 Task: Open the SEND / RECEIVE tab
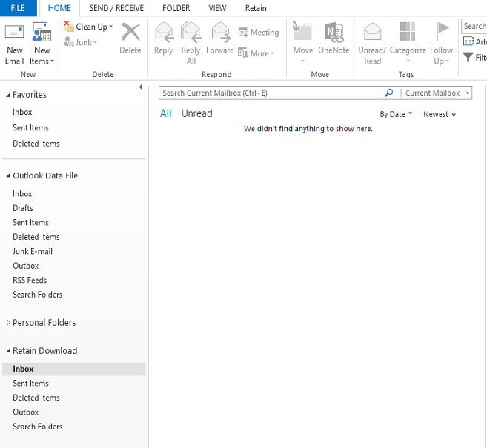coord(116,8)
